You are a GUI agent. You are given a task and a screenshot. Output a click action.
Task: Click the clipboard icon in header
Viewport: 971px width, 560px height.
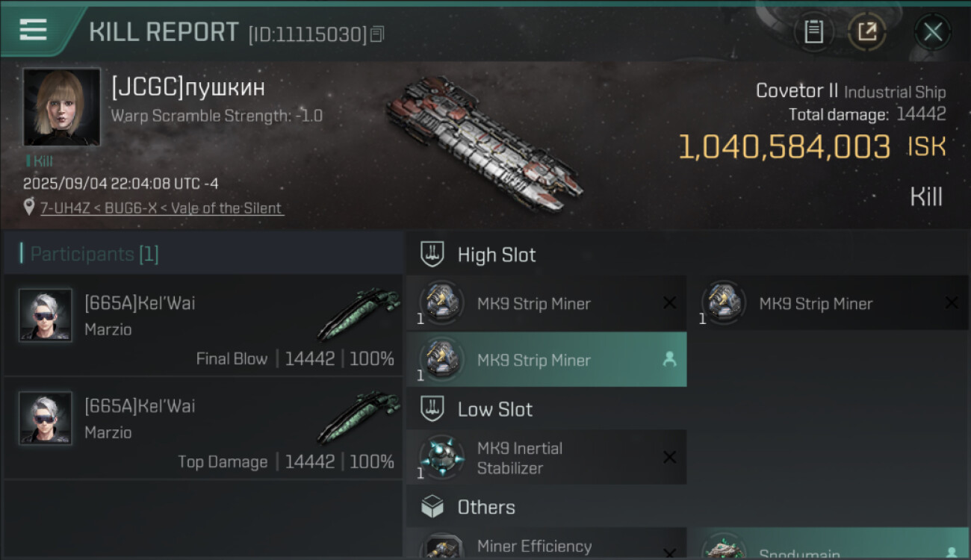[x=813, y=31]
